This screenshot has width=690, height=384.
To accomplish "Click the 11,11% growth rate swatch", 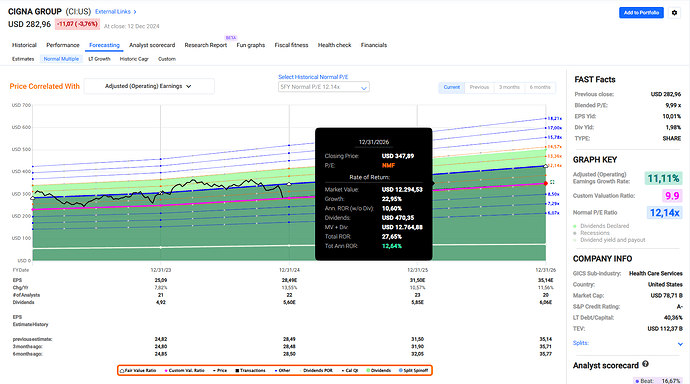I will click(664, 178).
